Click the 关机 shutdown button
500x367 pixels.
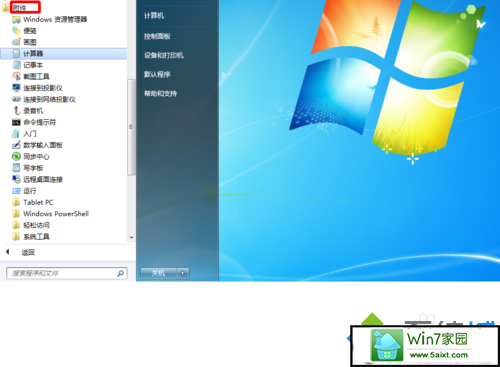coord(159,273)
